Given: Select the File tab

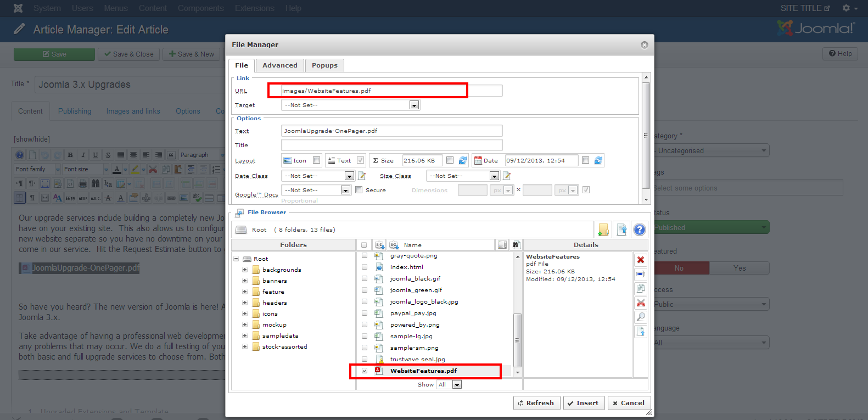Looking at the screenshot, I should click(242, 65).
